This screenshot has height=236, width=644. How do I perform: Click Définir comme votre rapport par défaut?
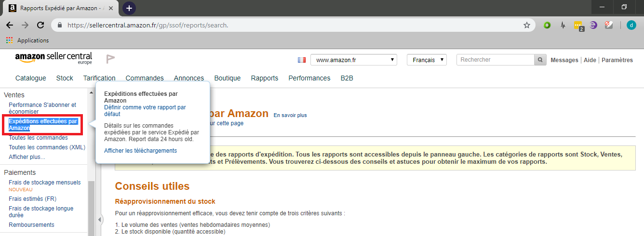point(145,111)
